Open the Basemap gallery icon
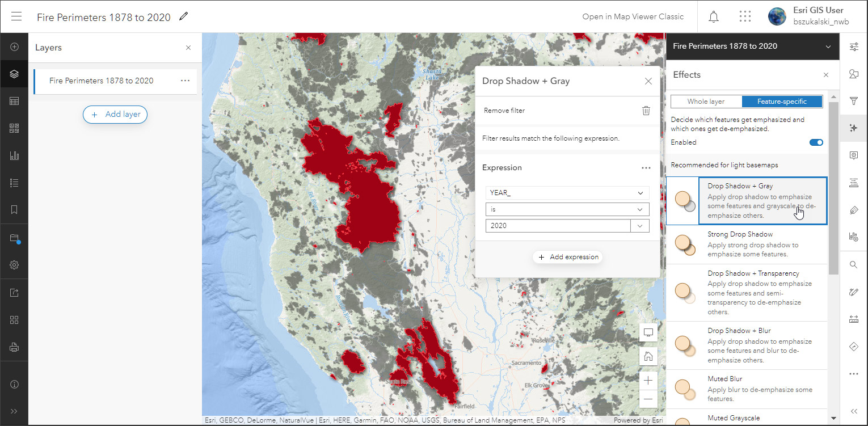 coord(15,128)
